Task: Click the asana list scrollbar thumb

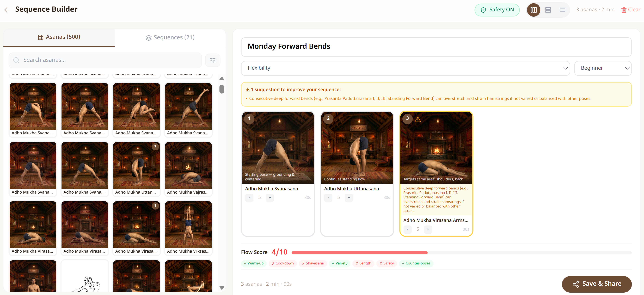Action: click(x=222, y=89)
